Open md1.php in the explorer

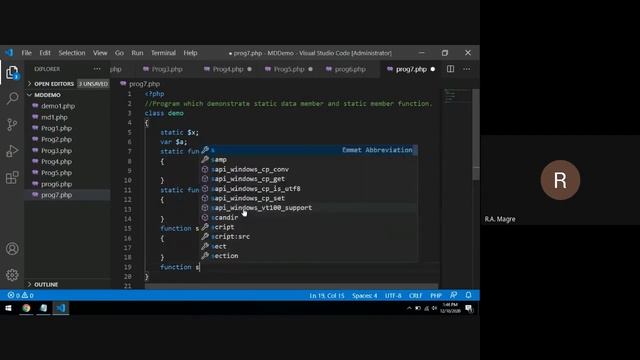point(54,117)
